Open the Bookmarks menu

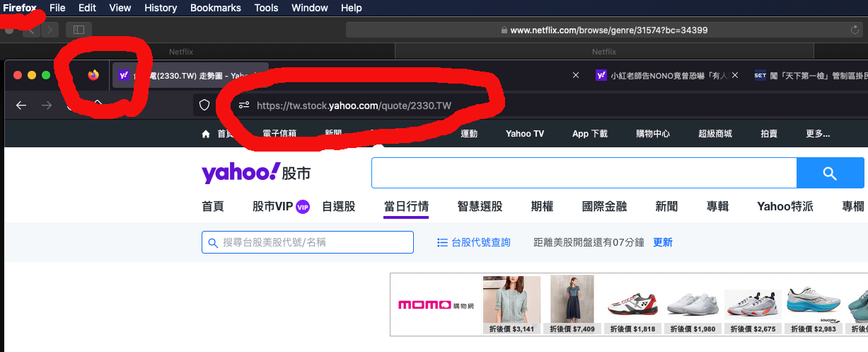[215, 8]
